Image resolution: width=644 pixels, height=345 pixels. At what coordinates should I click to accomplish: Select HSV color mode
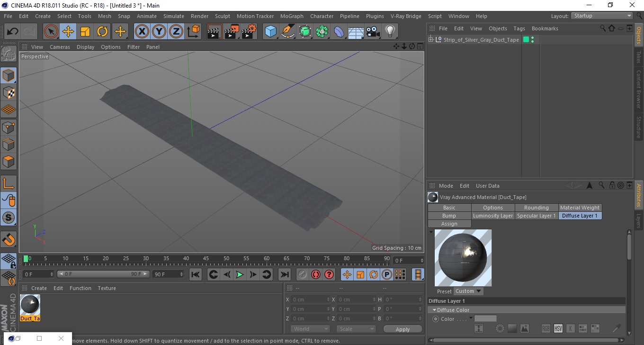(x=558, y=328)
